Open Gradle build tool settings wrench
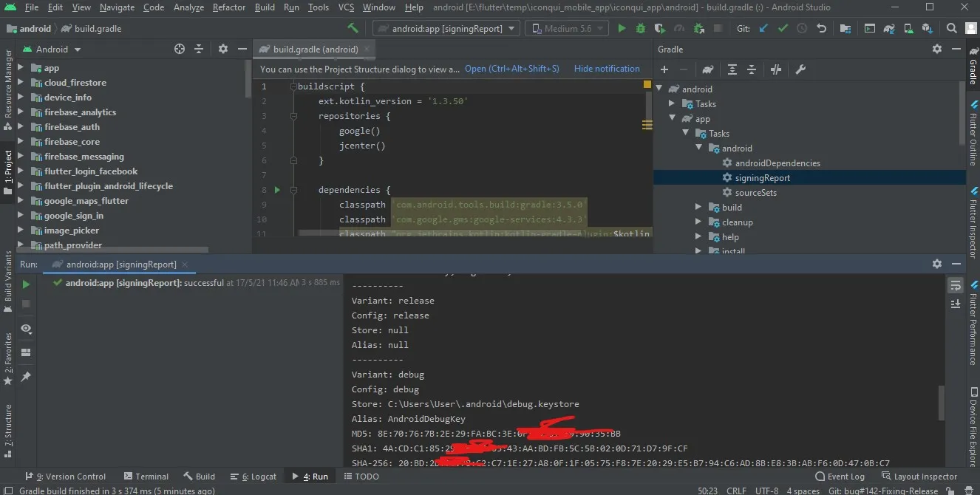 [x=800, y=69]
